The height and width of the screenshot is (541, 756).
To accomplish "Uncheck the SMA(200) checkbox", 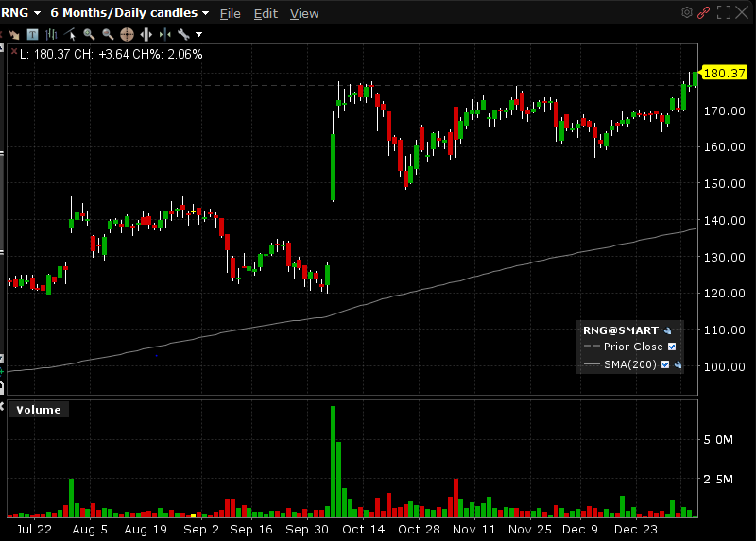I will point(665,364).
